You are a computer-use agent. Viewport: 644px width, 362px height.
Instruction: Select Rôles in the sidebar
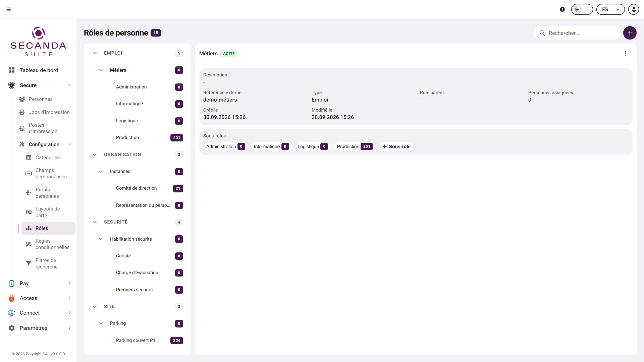[x=48, y=228]
